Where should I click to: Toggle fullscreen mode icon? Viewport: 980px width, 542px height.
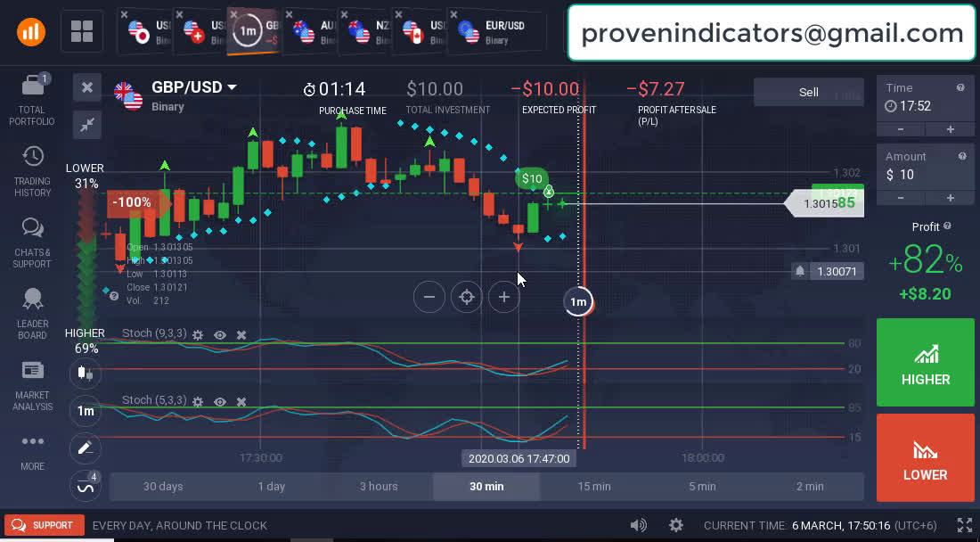(964, 525)
